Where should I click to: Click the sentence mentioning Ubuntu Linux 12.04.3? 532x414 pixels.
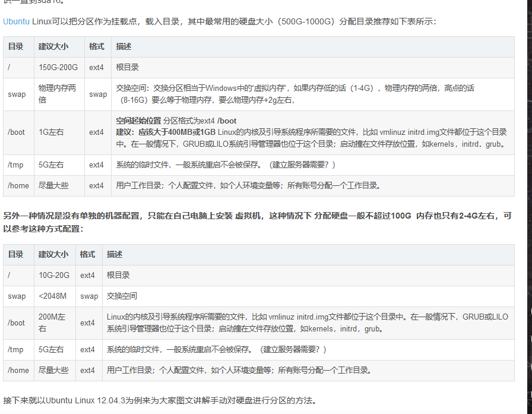tap(160, 400)
